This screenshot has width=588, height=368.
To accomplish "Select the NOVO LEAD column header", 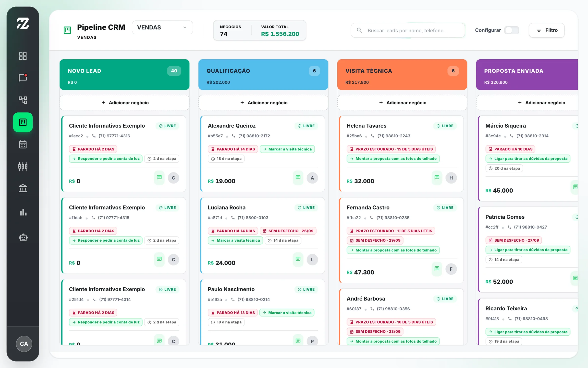I will point(124,75).
